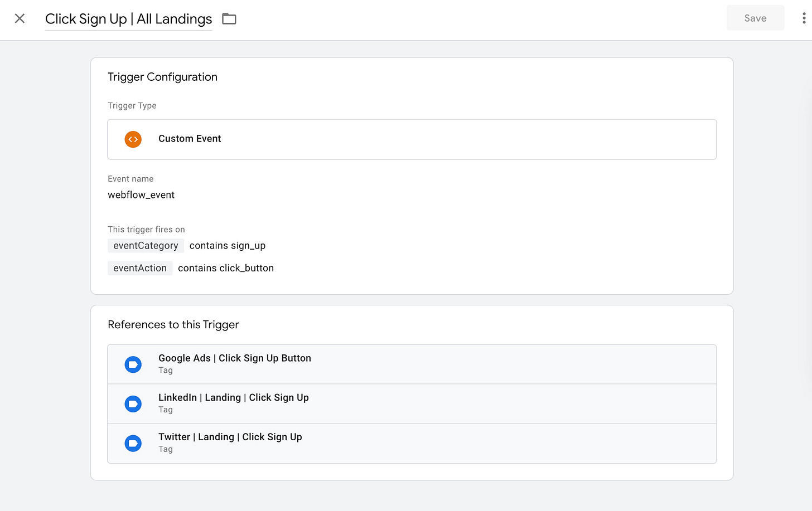This screenshot has height=511, width=812.
Task: Click the tag icon for Twitter row
Action: click(x=133, y=444)
